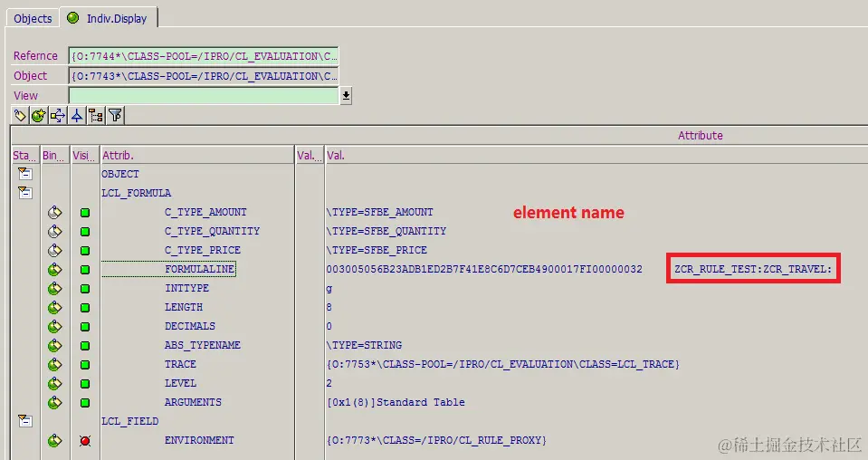Viewport: 868px width, 460px height.
Task: Click the binding icon of FORMULALINE row
Action: tap(54, 269)
